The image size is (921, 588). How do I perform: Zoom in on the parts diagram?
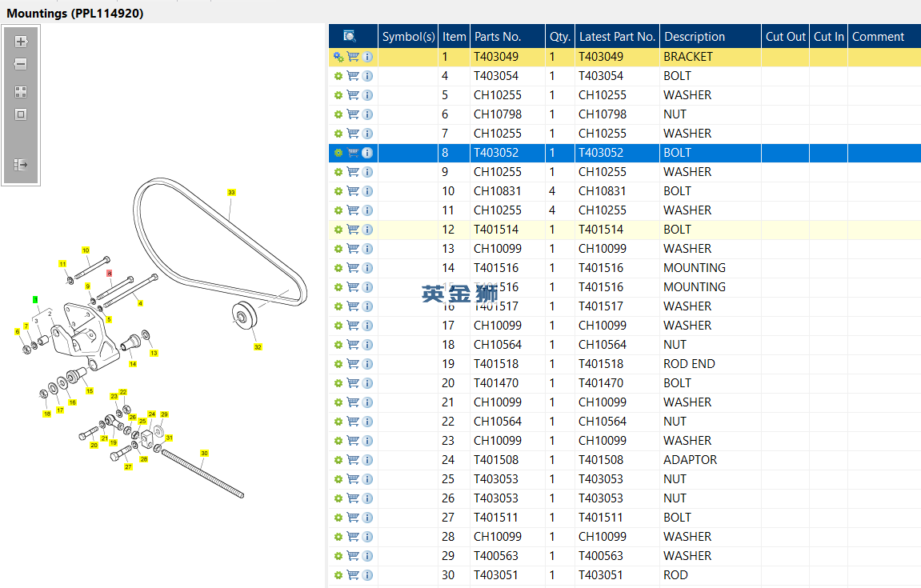pos(21,42)
